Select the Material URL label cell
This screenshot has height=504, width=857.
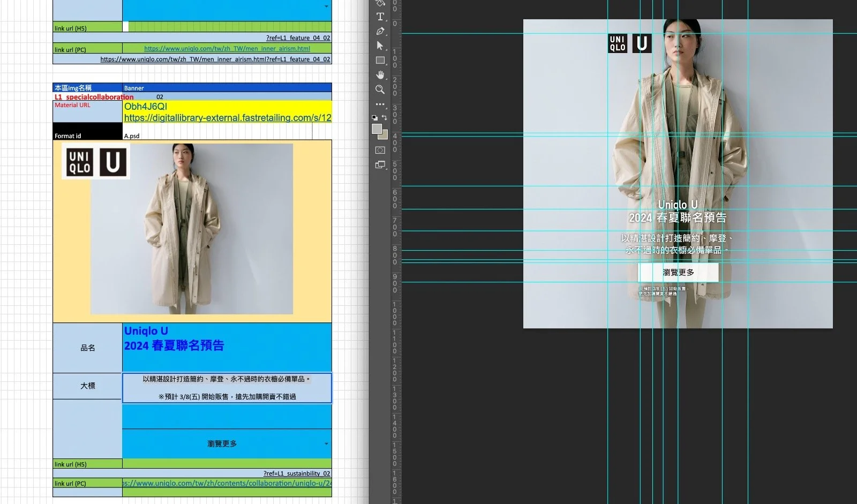pyautogui.click(x=88, y=111)
